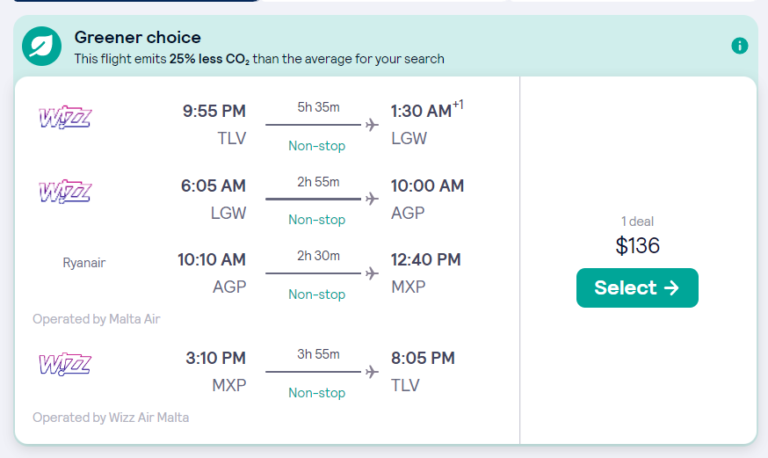Open the info icon for Greener choice

(740, 46)
